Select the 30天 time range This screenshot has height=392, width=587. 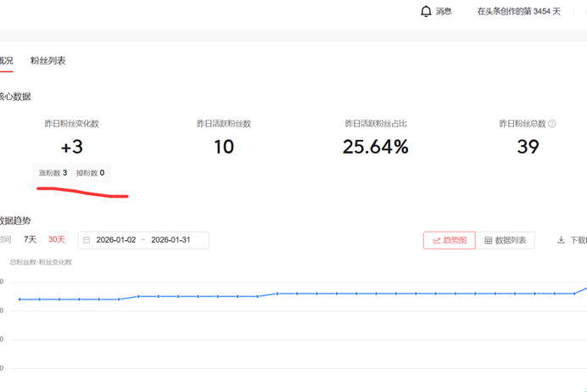coord(56,239)
